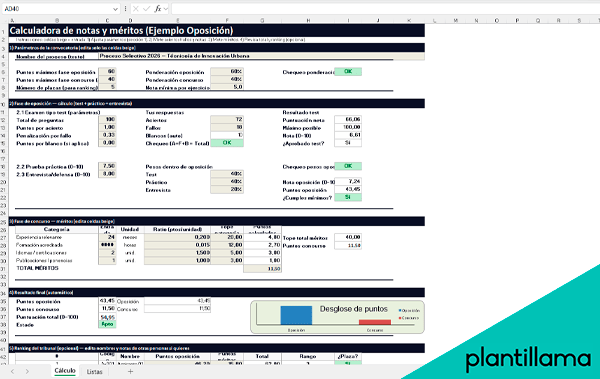Click the red Concurso bar in chart

point(375,322)
